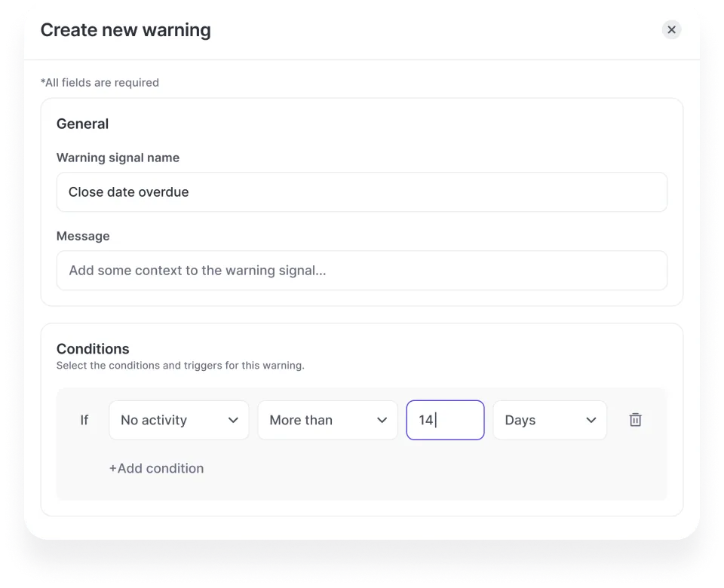Screen dimensions: 724x588
Task: Open the No activity dropdown
Action: click(179, 420)
